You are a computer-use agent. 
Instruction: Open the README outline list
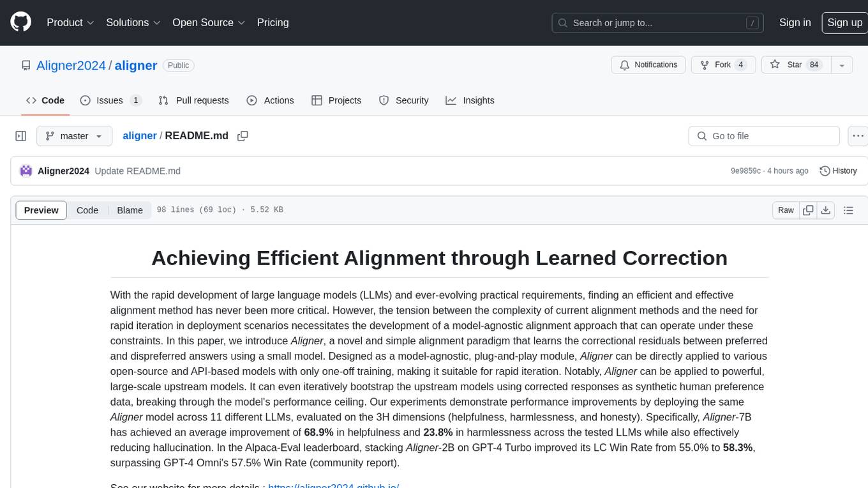848,210
